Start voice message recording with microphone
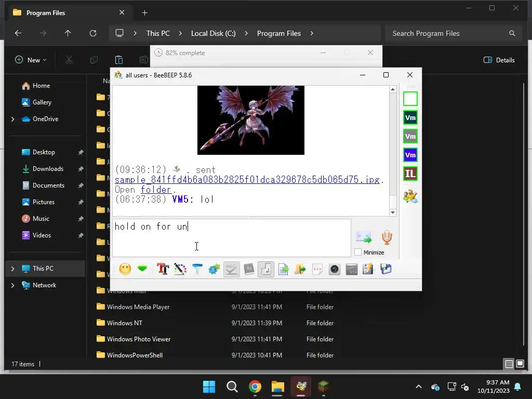Image resolution: width=532 pixels, height=399 pixels. click(387, 237)
